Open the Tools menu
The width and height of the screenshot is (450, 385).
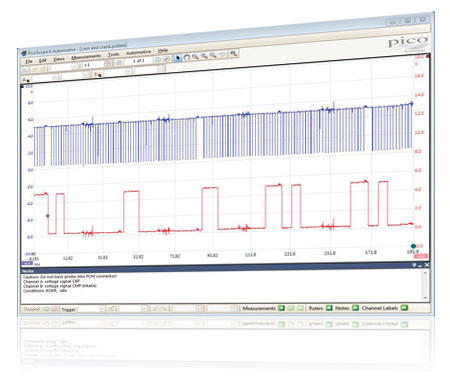(x=113, y=55)
